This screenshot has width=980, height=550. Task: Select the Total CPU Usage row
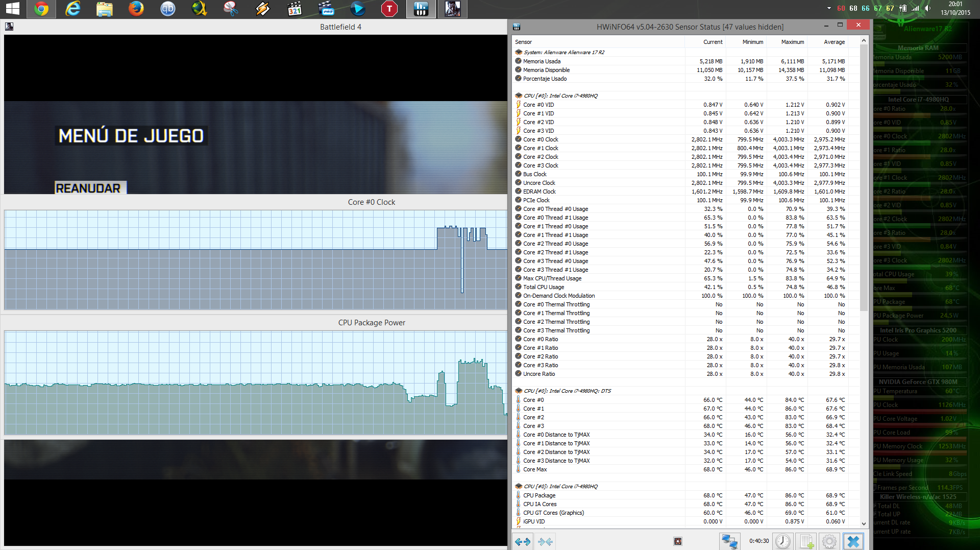pos(686,287)
